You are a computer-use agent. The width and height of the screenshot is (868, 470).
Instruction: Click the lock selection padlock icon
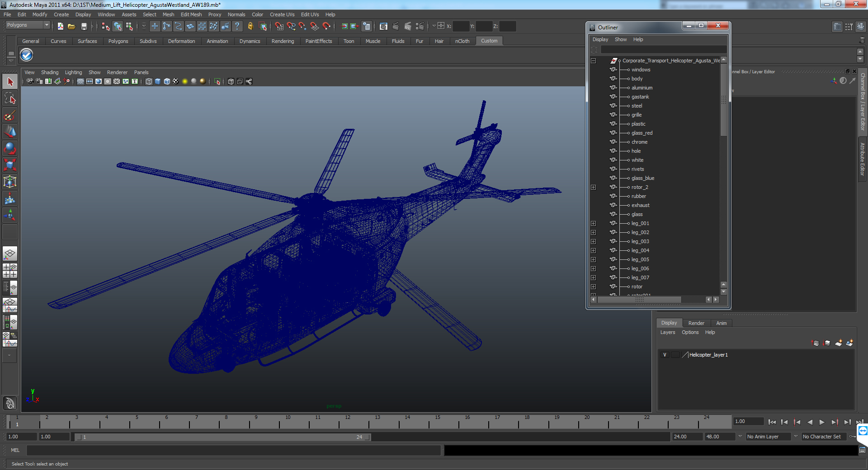[x=250, y=26]
